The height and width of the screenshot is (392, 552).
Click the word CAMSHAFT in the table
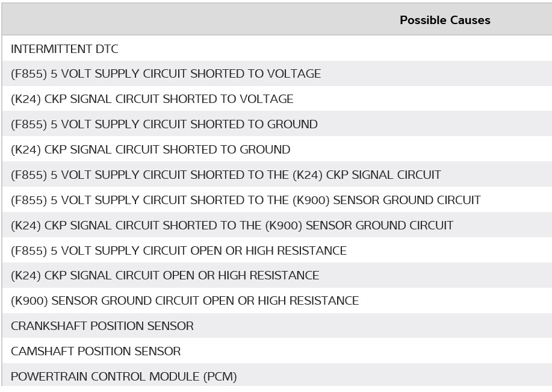(42, 352)
